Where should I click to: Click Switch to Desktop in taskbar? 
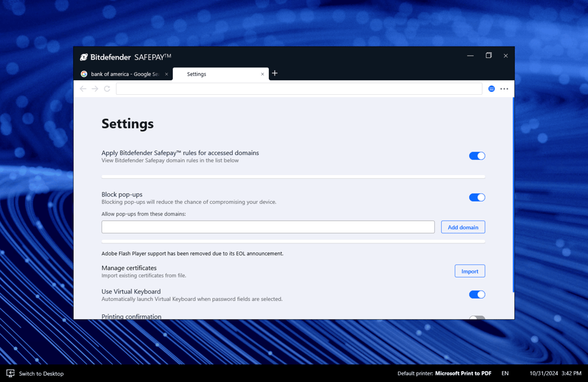coord(41,374)
